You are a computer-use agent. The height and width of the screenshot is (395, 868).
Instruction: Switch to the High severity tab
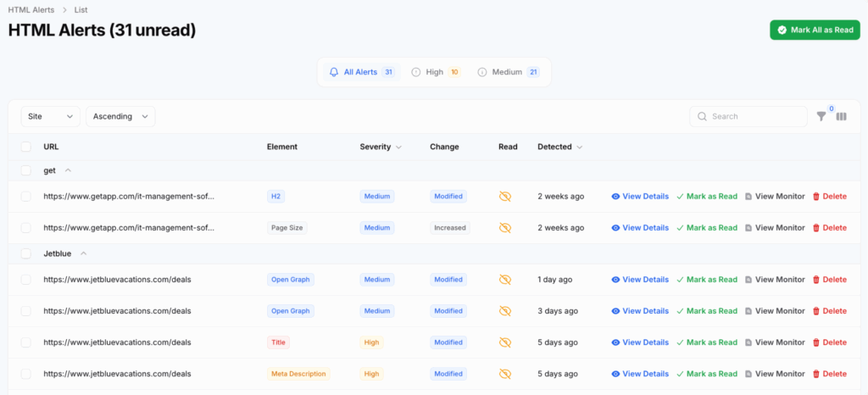coord(437,72)
